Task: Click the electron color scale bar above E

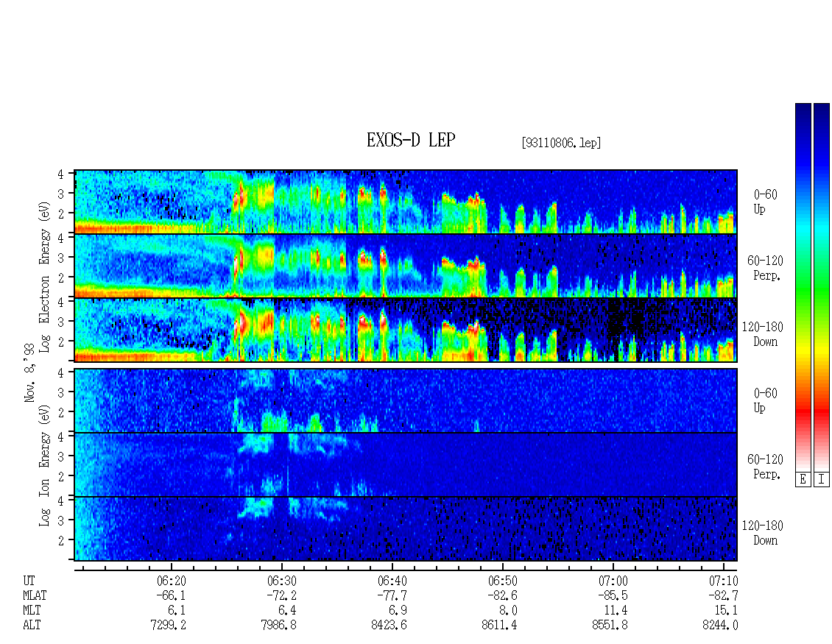Action: click(803, 286)
